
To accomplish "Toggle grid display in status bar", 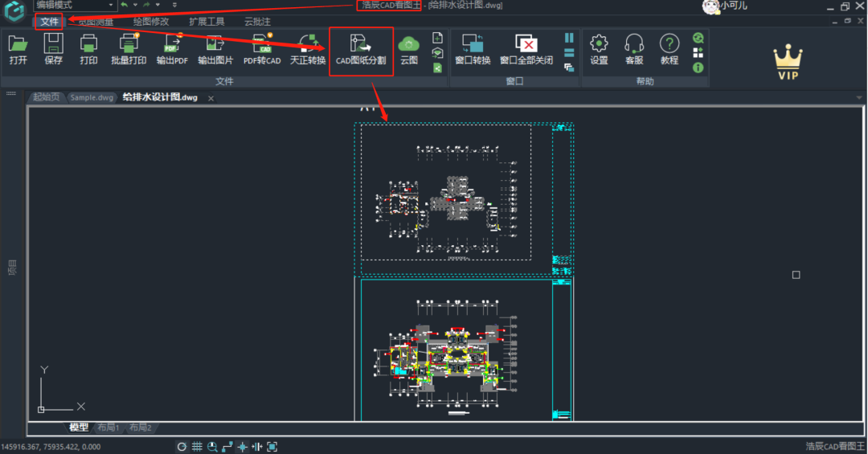I will (x=197, y=447).
